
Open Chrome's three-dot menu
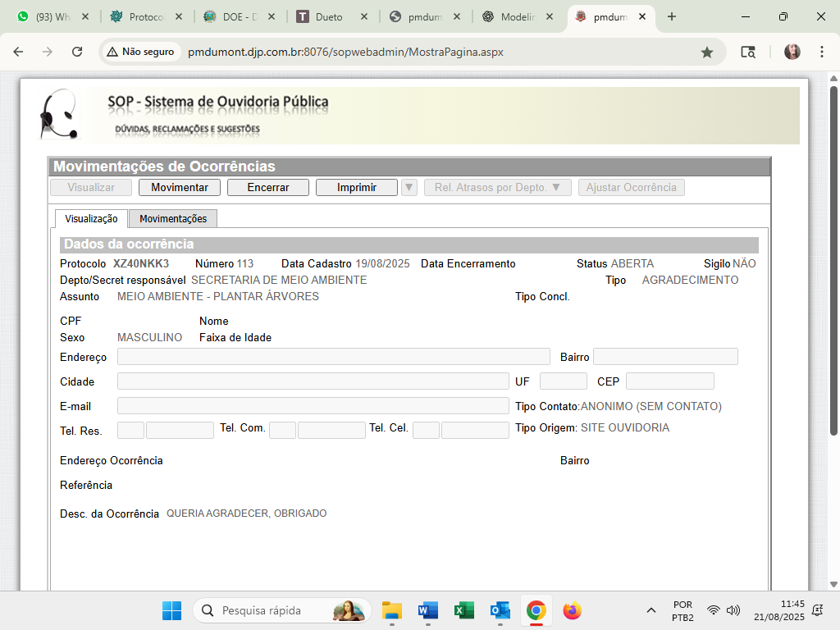(x=822, y=52)
